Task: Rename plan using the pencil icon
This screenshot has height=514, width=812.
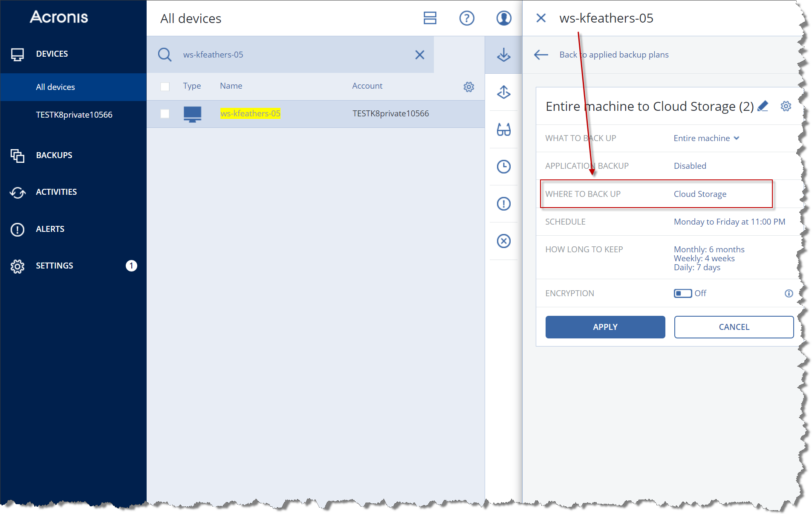Action: click(763, 106)
